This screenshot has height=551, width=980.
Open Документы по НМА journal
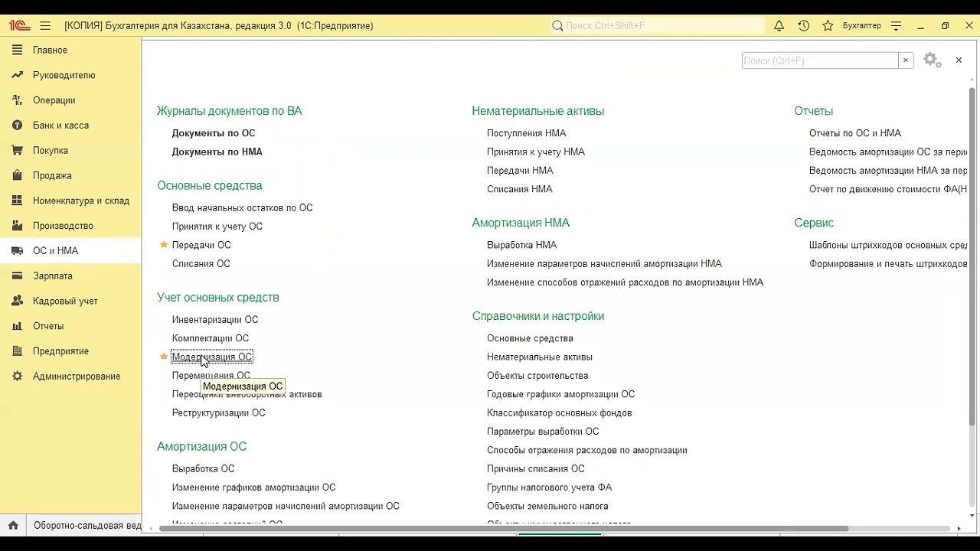217,152
